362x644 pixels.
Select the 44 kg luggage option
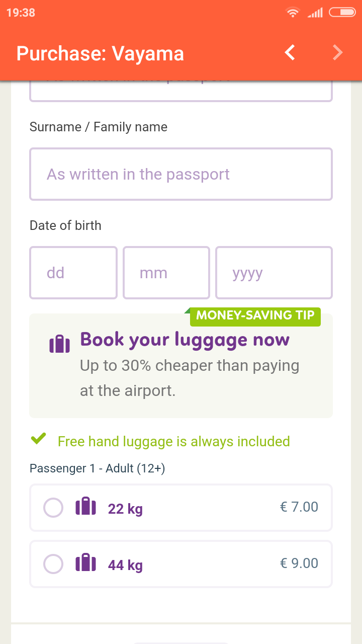[x=181, y=563]
